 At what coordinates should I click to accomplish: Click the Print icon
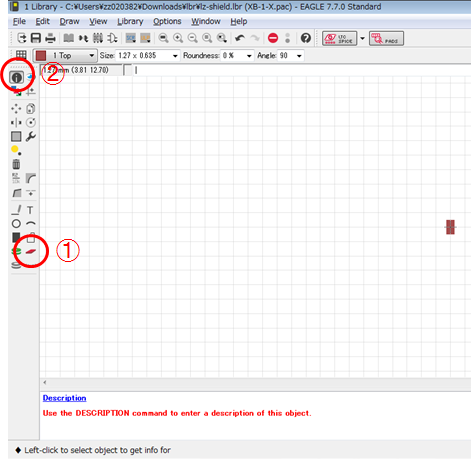[50, 38]
